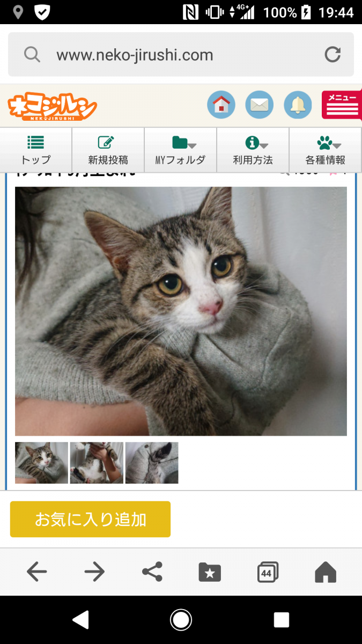This screenshot has width=362, height=644.
Task: Open the mail envelope icon
Action: 259,105
